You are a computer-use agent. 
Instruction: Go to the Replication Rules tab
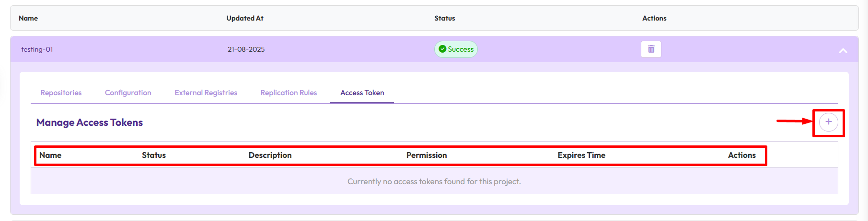(x=289, y=93)
